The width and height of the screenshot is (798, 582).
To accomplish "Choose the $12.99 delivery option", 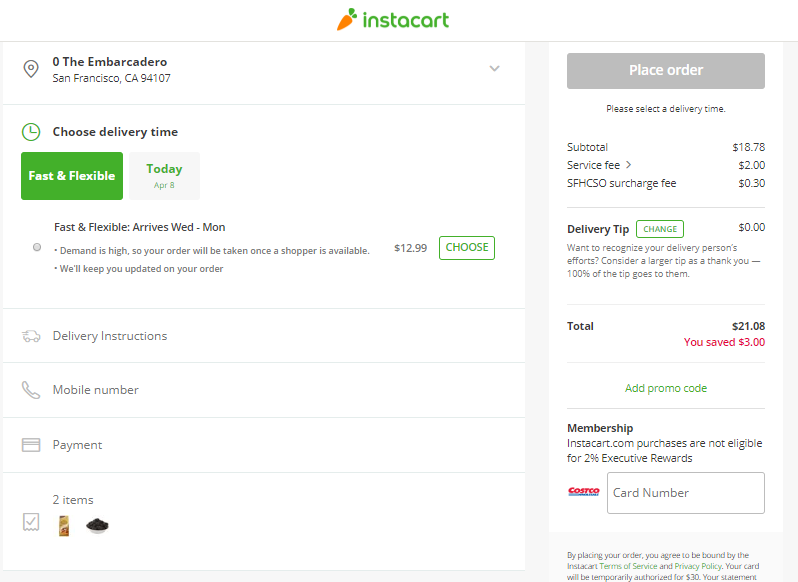I will pyautogui.click(x=467, y=248).
